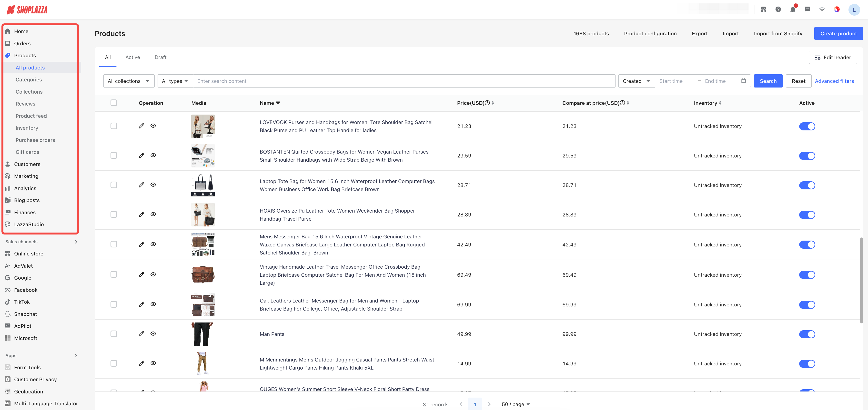868x410 pixels.
Task: Open the All types dropdown
Action: (x=175, y=81)
